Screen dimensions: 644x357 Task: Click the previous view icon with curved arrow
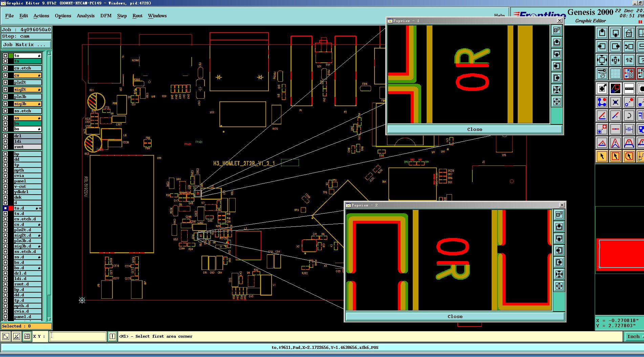pyautogui.click(x=629, y=46)
